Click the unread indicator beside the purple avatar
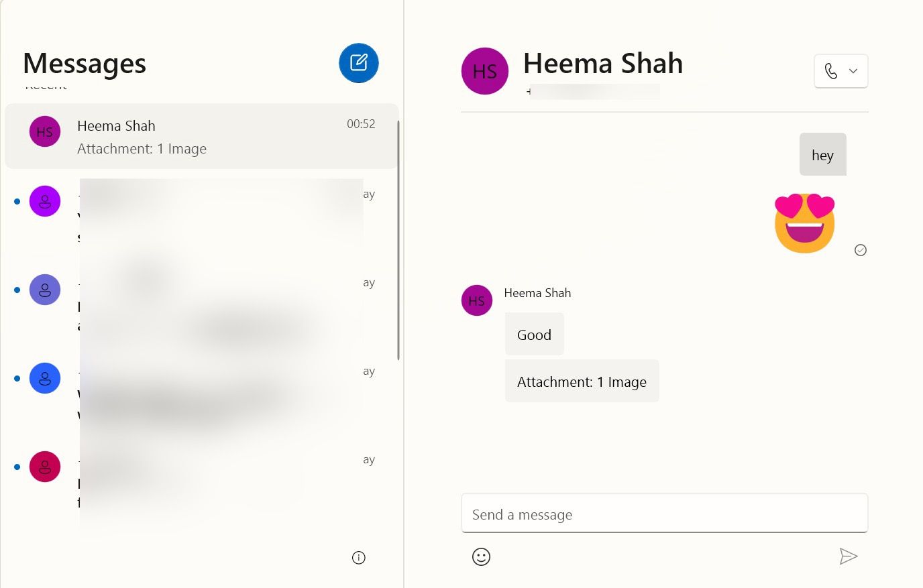Viewport: 923px width, 588px height. point(16,200)
